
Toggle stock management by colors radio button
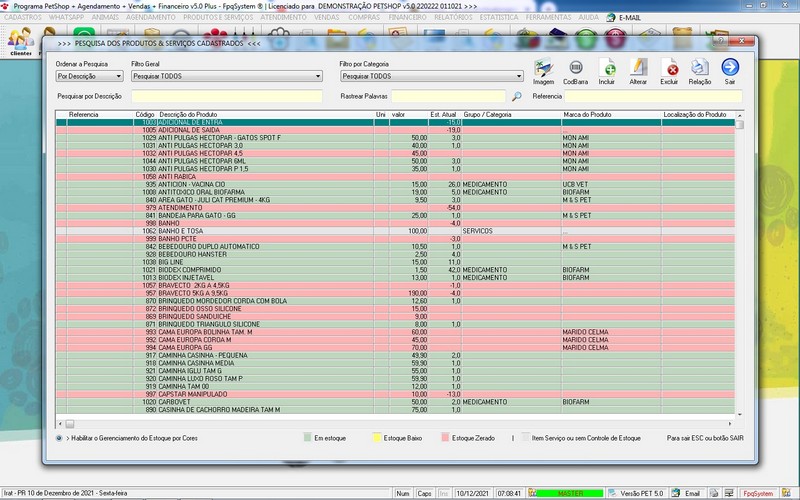(x=59, y=438)
